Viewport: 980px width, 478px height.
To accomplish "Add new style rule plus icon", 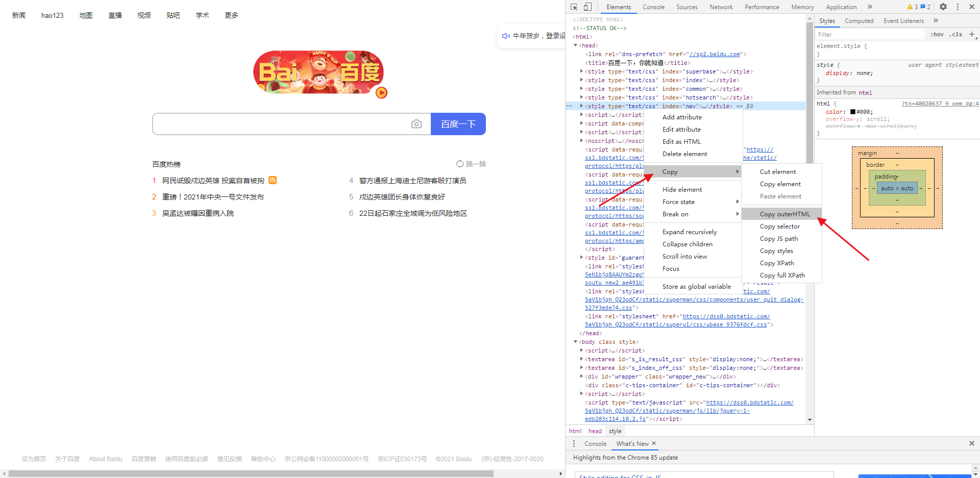I will 972,34.
